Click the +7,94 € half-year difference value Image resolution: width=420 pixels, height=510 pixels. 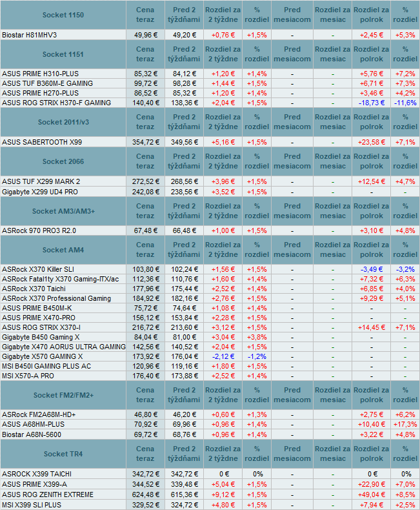tap(372, 505)
